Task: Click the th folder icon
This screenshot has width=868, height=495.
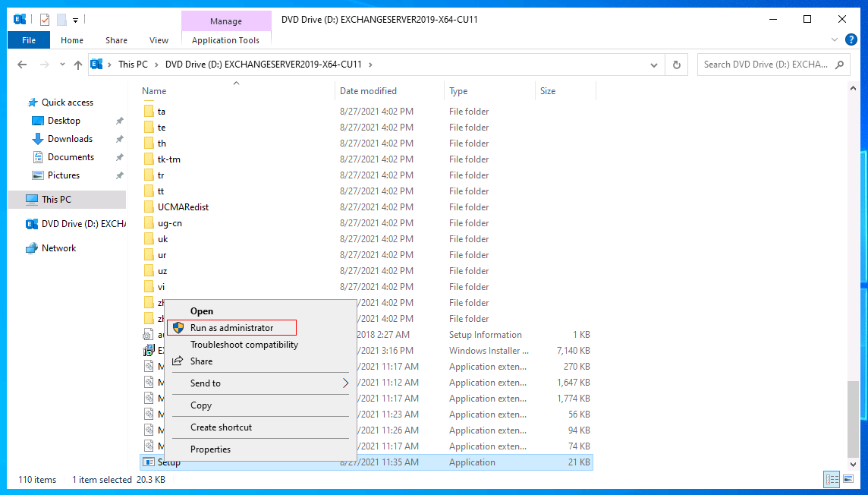Action: [149, 143]
